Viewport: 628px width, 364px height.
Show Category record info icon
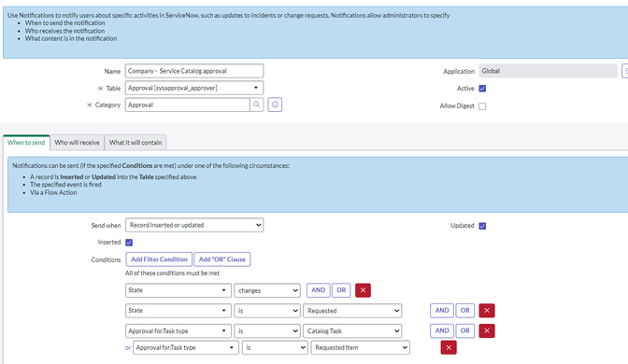pyautogui.click(x=275, y=105)
